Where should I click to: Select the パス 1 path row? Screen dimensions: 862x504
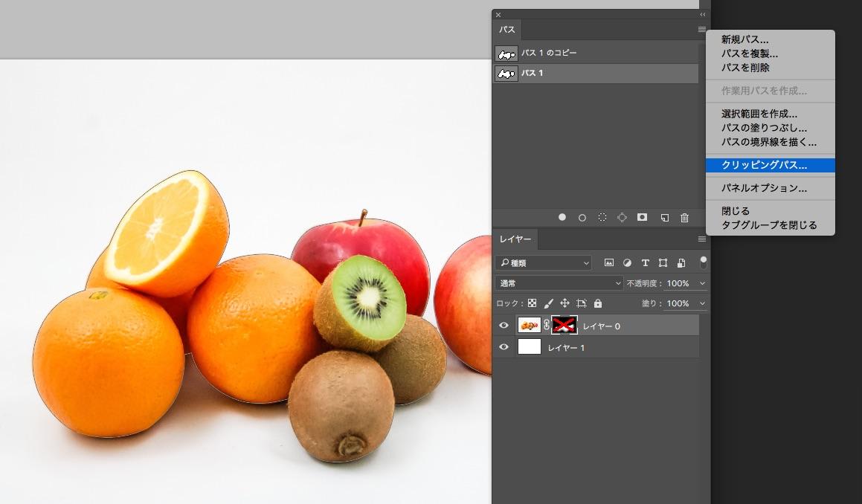(x=596, y=73)
